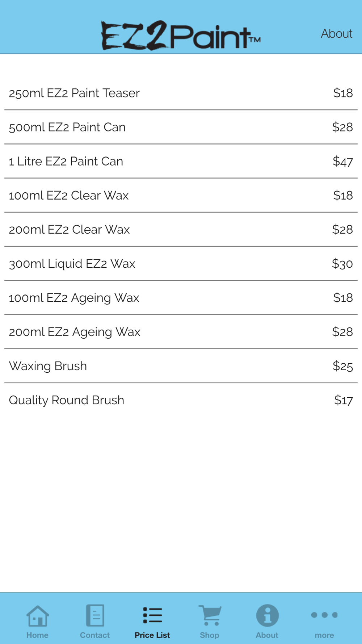Select the Waxing Brush item
Viewport: 362px width, 644px height.
181,366
